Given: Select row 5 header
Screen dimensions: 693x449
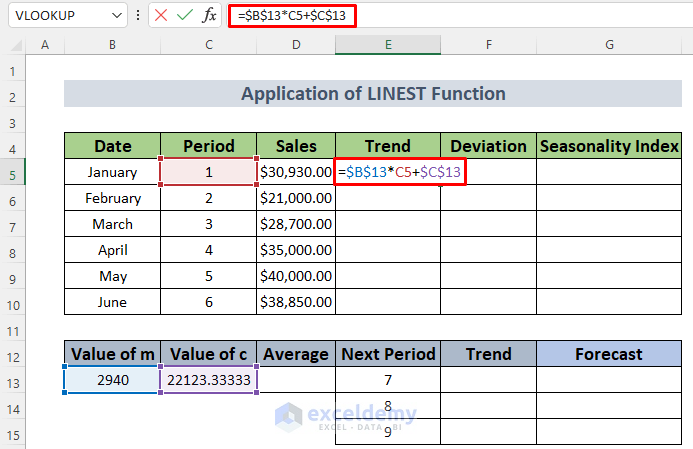Looking at the screenshot, I should pyautogui.click(x=13, y=172).
